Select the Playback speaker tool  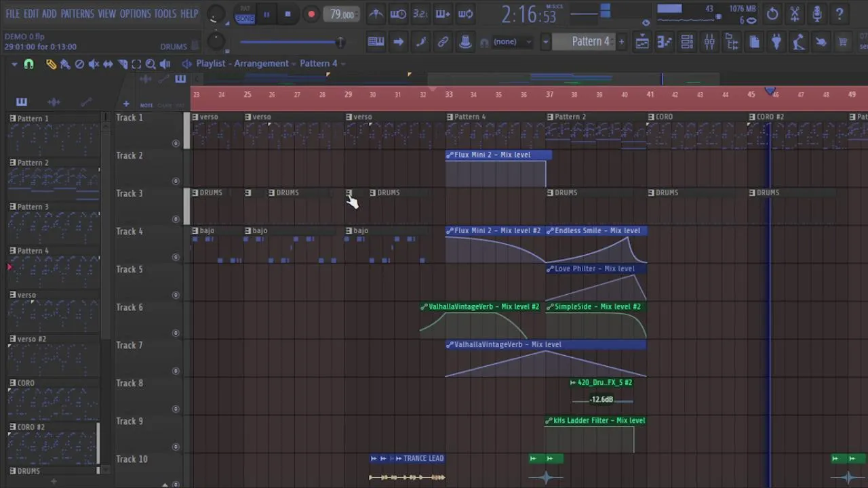pos(165,64)
